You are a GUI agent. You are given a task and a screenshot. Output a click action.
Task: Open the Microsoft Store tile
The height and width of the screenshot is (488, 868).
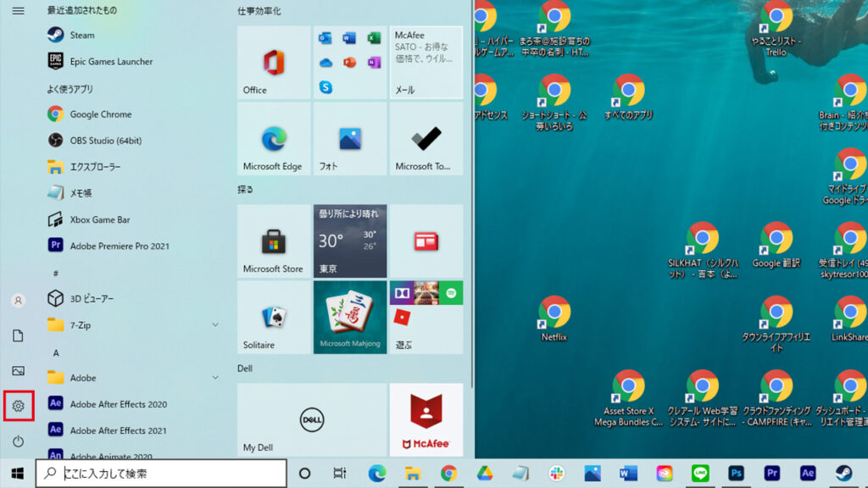click(274, 241)
